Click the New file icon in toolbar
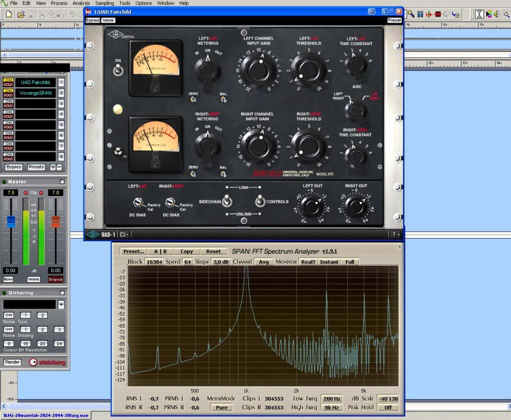 click(x=8, y=14)
